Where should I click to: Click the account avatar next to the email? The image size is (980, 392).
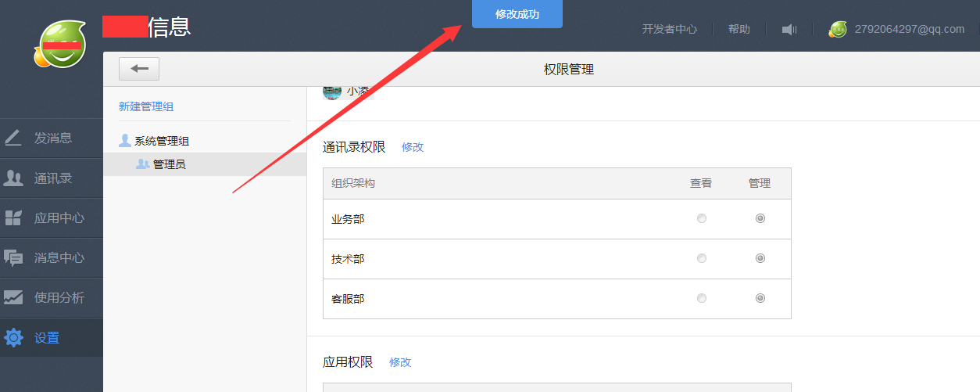point(838,30)
